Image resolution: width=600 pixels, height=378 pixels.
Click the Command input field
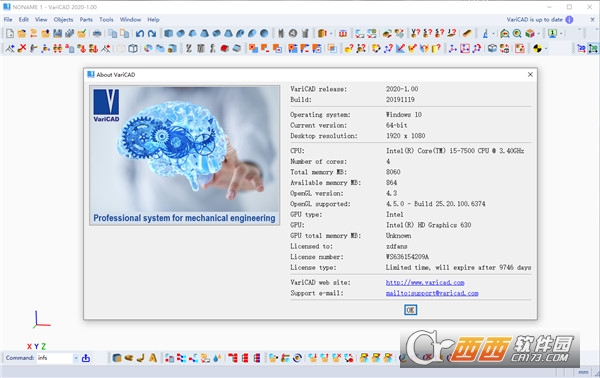(54, 358)
